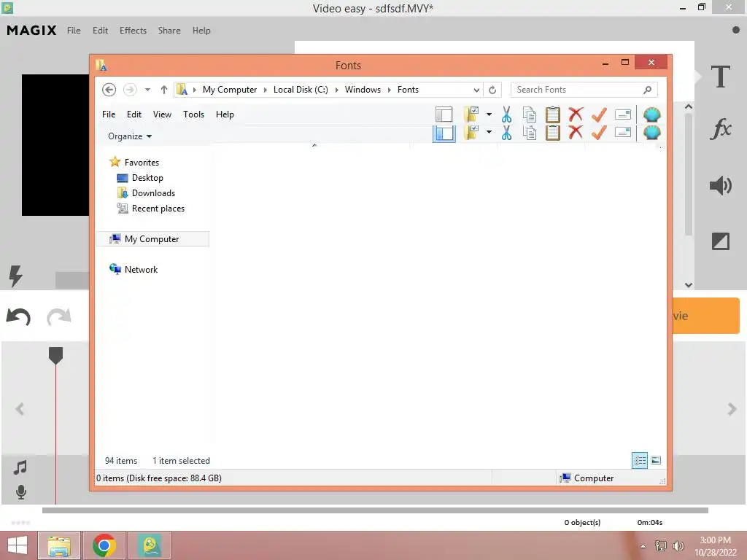Go forward in the Fonts window

click(x=130, y=90)
